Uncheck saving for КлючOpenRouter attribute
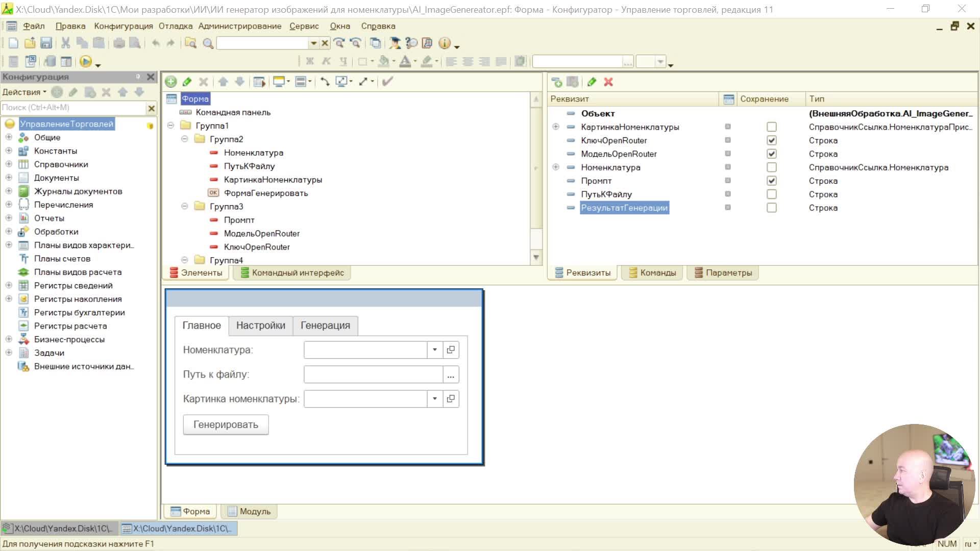980x551 pixels. click(x=771, y=140)
